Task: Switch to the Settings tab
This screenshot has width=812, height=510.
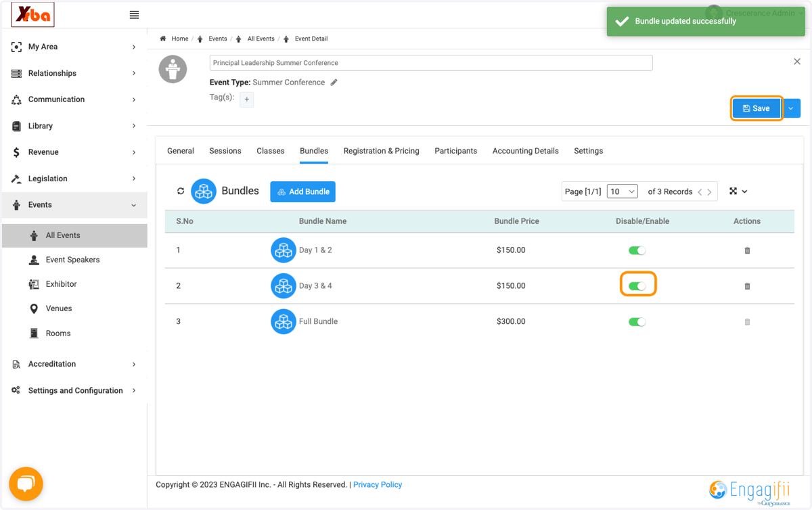Action: (589, 151)
